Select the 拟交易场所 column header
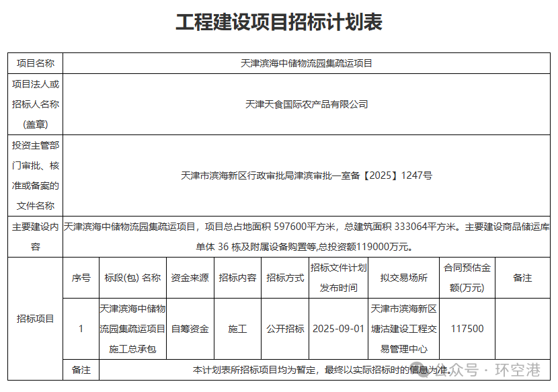Screen dimensions: 558x392 [x=404, y=278]
